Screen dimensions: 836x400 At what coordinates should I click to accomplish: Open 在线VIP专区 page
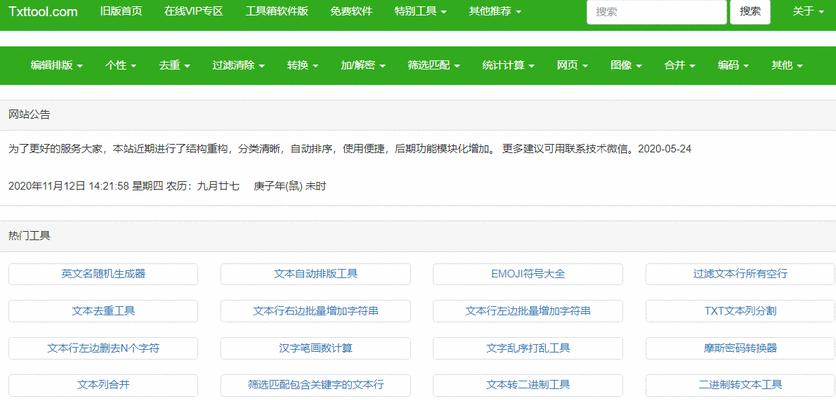194,11
